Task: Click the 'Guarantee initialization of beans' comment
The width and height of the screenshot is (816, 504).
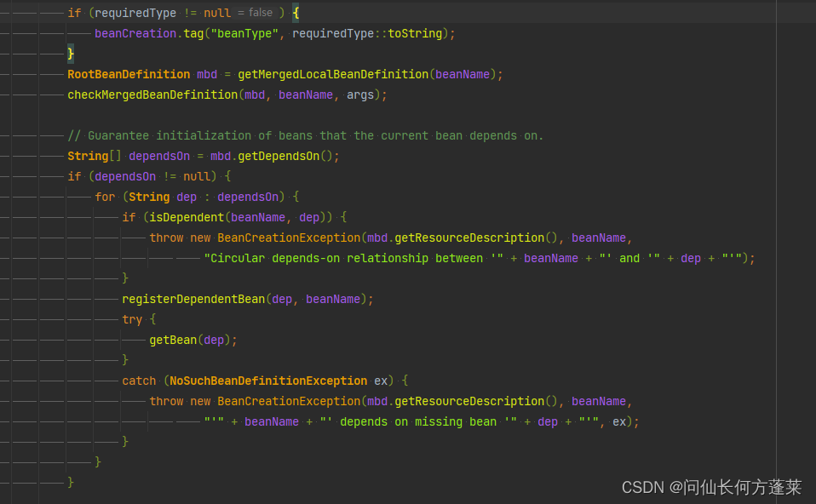Action: pos(306,135)
